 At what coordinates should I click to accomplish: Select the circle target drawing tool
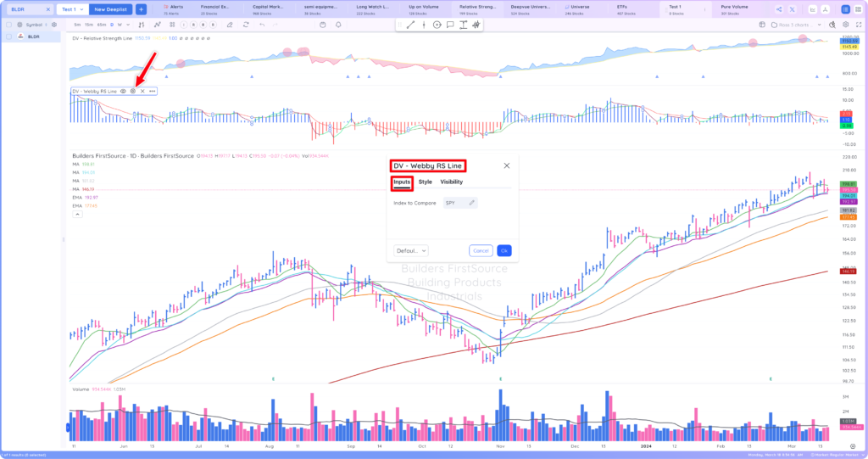click(x=437, y=25)
